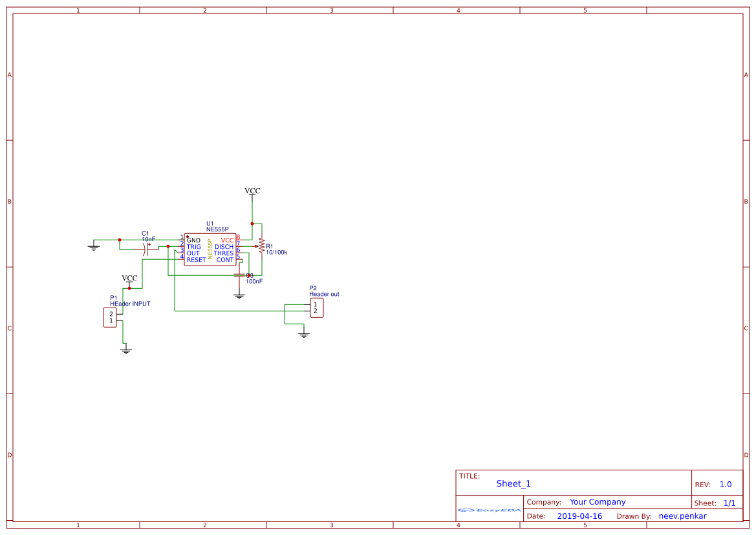Select the VCC symbol above HEader INPUT
756x535 pixels.
pyautogui.click(x=129, y=278)
